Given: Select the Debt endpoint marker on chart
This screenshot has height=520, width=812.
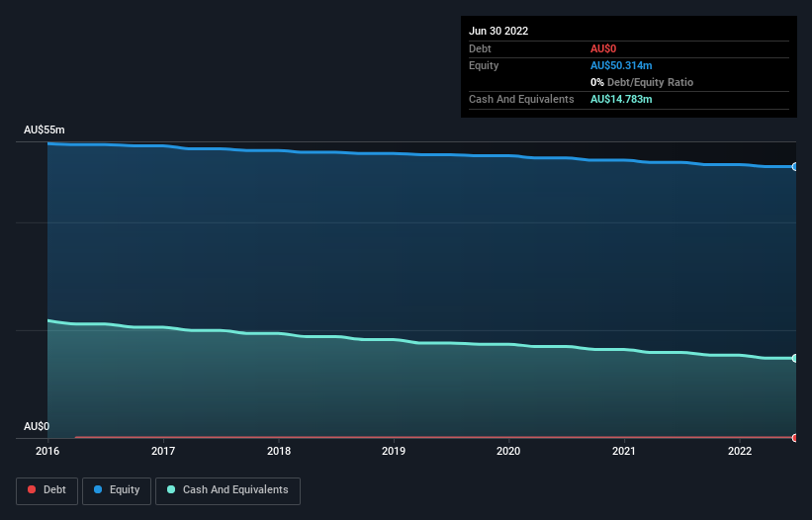Looking at the screenshot, I should pos(795,438).
